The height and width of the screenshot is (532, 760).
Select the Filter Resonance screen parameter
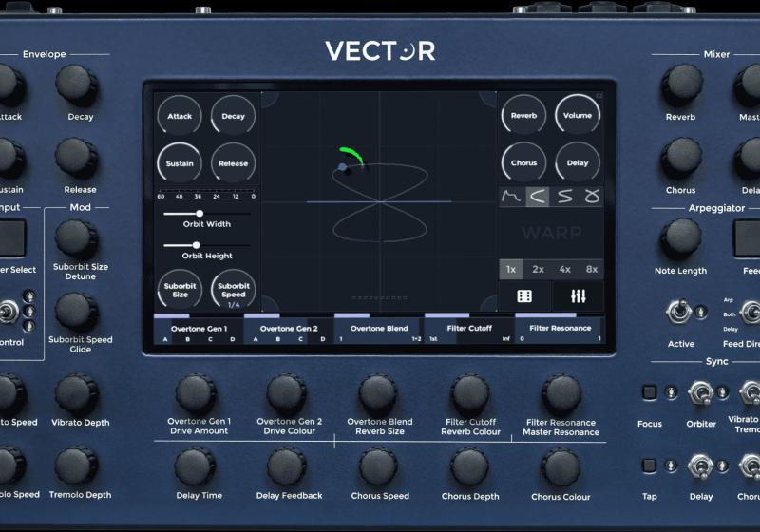point(560,329)
